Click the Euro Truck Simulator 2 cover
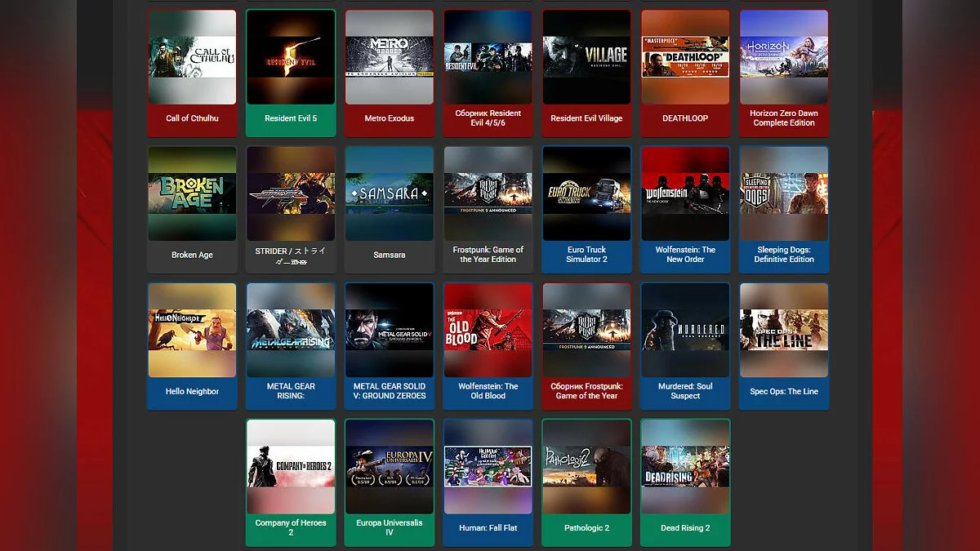Screen dimensions: 980x551 pos(586,193)
